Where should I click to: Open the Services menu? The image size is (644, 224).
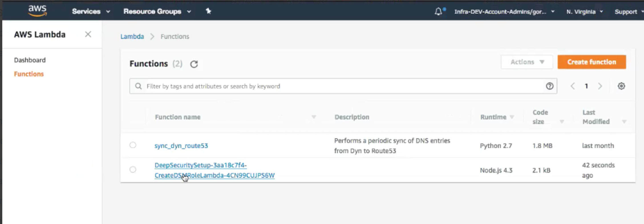click(91, 11)
